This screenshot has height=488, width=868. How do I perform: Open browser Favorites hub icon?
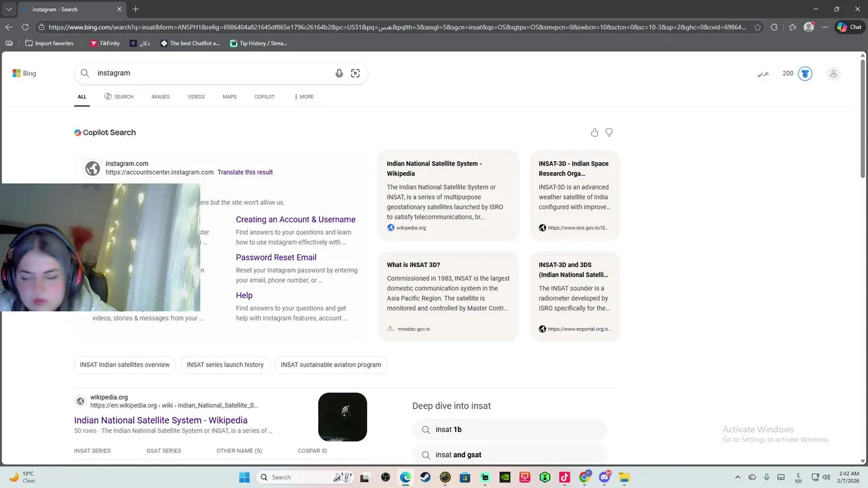coord(792,27)
